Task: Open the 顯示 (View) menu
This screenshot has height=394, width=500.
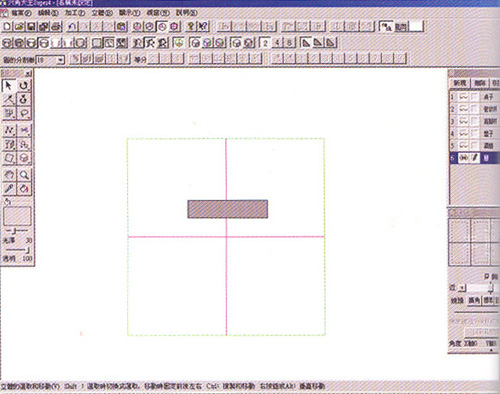Action: (129, 13)
